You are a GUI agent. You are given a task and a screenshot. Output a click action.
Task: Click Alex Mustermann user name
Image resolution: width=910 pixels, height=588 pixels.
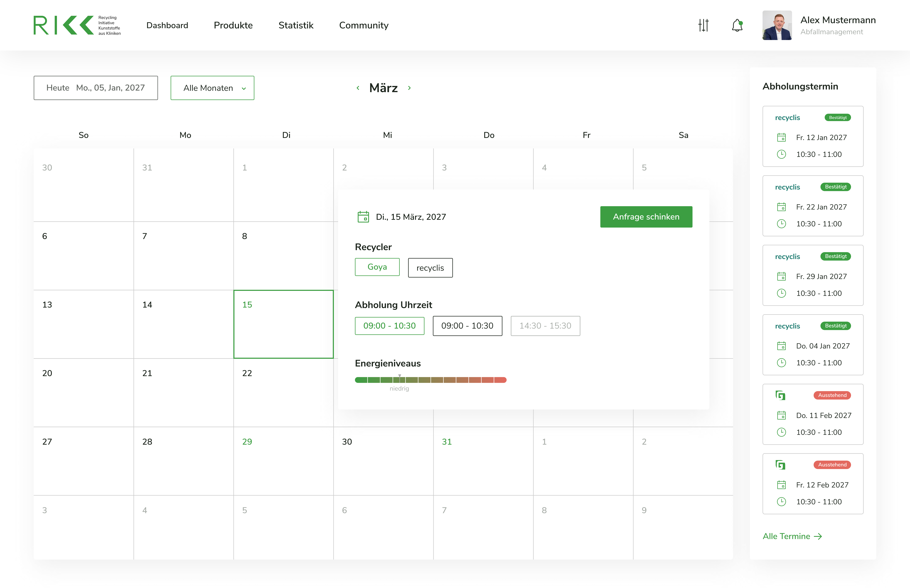838,20
